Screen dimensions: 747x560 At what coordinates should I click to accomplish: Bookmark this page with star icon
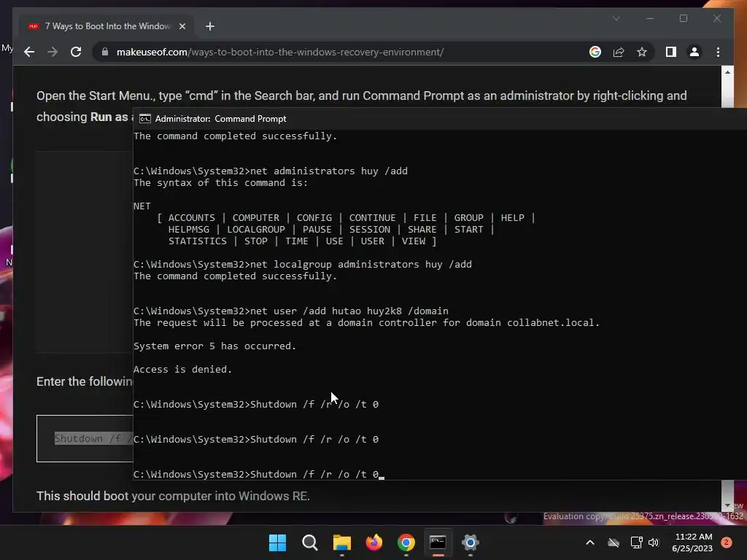pyautogui.click(x=642, y=52)
